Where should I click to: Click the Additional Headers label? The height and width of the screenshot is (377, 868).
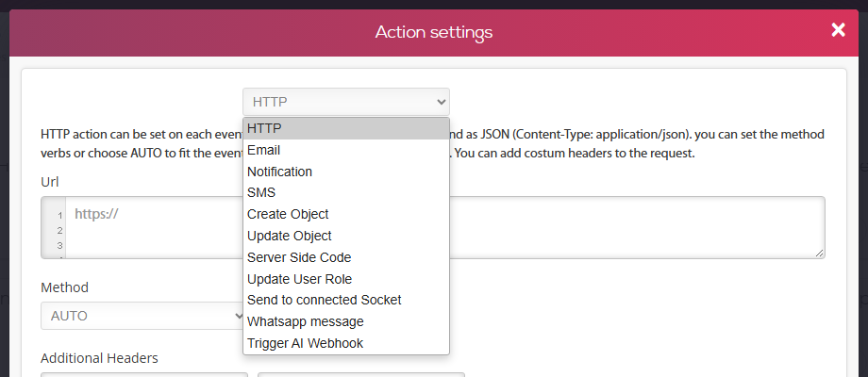pos(99,358)
